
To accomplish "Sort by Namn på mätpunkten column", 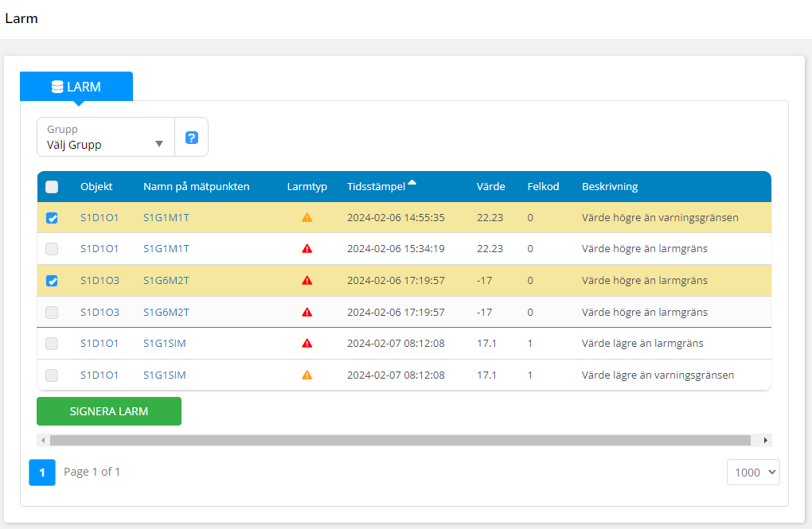I will click(196, 187).
